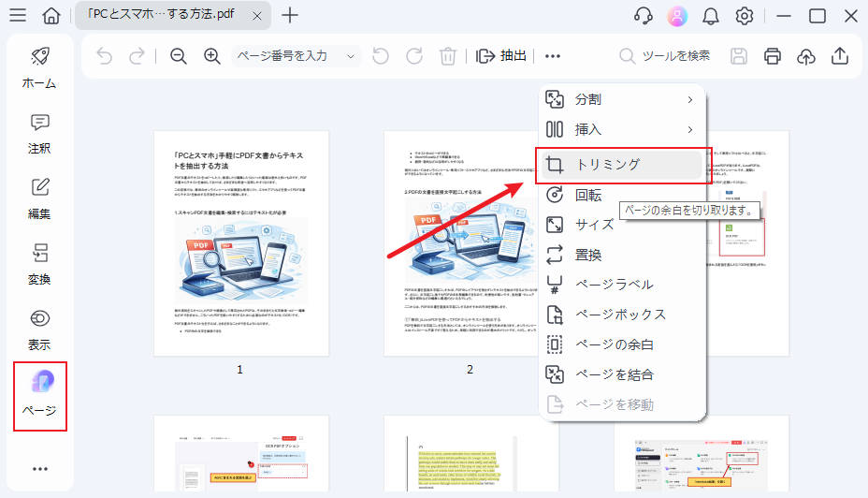The image size is (868, 498).
Task: Select the thumbnail with yellow highlighted text
Action: [x=471, y=454]
